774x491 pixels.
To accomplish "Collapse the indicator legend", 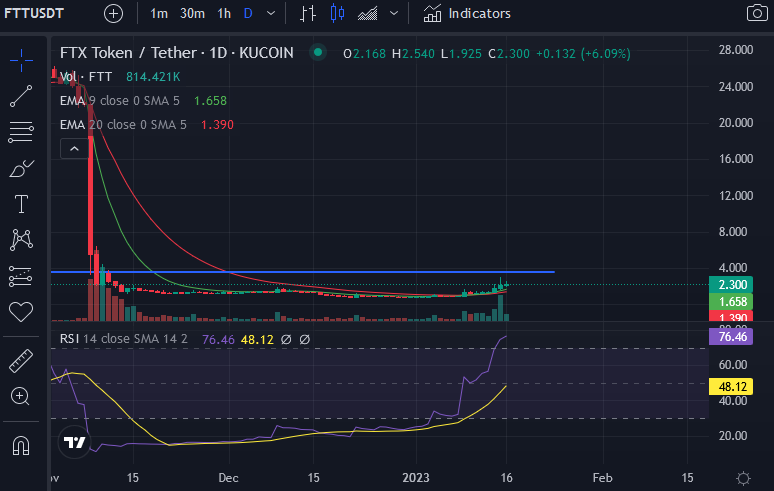I will coord(73,149).
